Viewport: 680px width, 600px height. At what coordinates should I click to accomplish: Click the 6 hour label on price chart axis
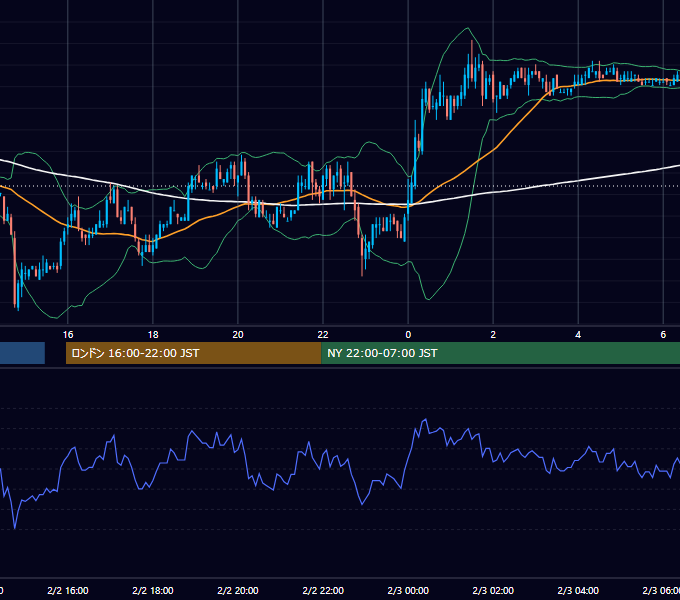point(663,335)
